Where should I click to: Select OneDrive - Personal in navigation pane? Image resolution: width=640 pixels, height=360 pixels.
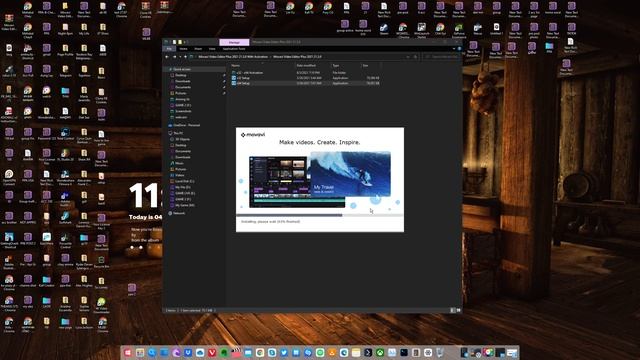(x=186, y=125)
